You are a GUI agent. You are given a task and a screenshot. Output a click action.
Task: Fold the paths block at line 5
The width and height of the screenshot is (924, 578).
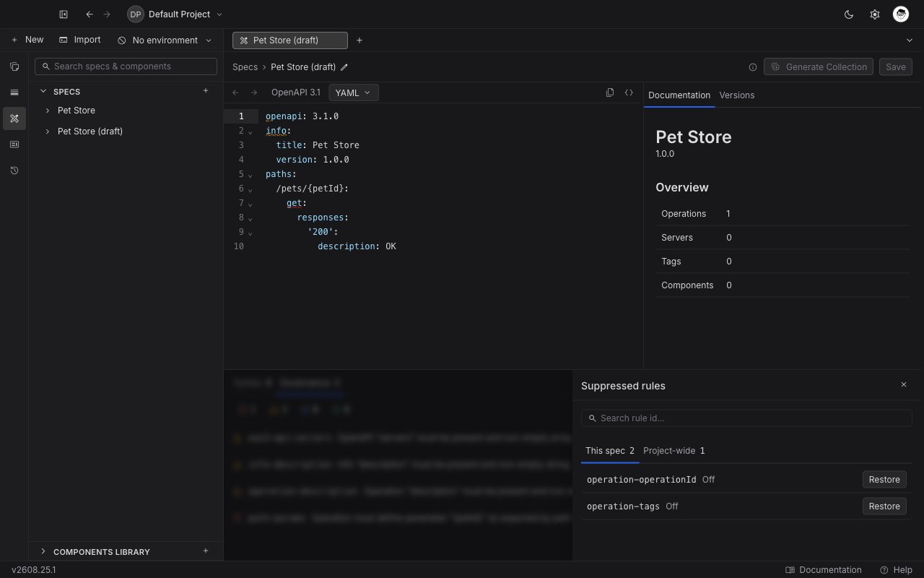(x=250, y=175)
